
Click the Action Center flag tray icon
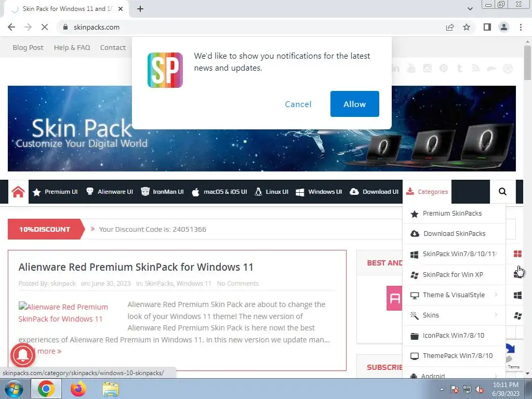pyautogui.click(x=455, y=389)
